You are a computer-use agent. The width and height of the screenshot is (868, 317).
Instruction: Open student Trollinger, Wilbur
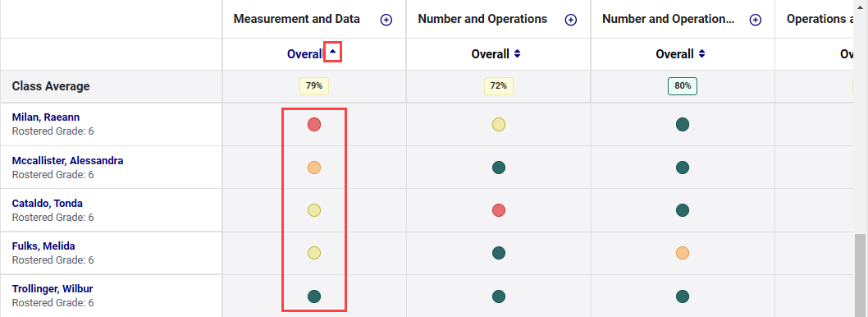point(53,289)
